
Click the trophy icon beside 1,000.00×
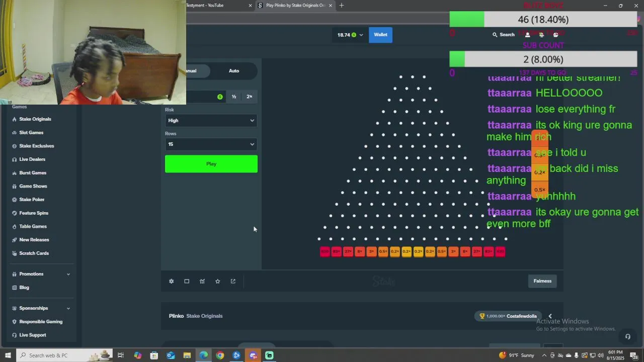[482, 316]
